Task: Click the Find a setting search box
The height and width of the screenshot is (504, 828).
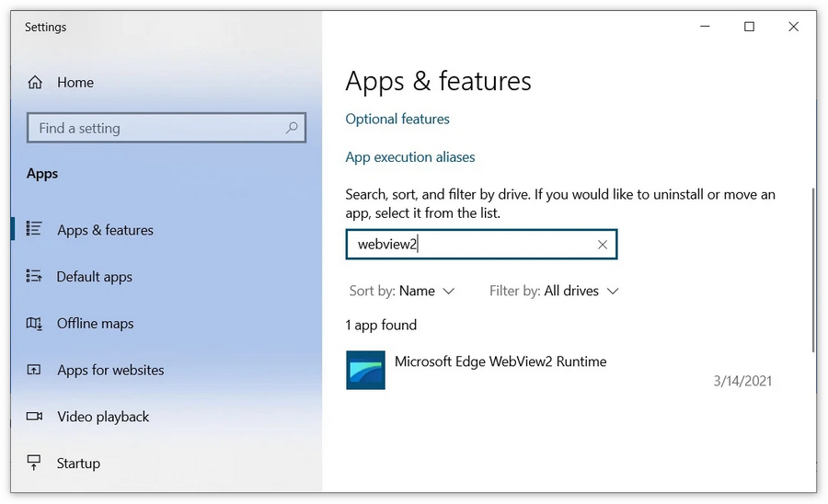Action: pyautogui.click(x=156, y=128)
